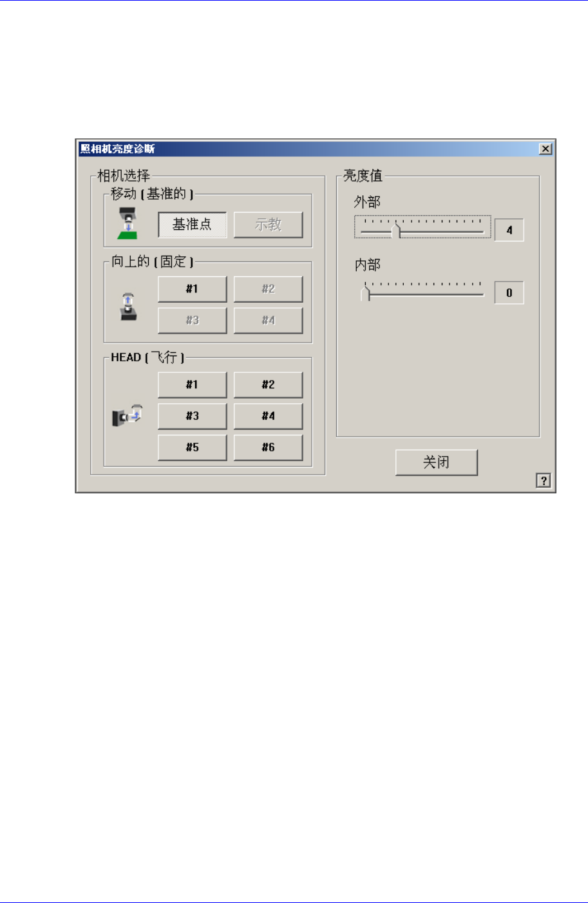The width and height of the screenshot is (588, 903).
Task: Click the 关闭 button
Action: (437, 462)
